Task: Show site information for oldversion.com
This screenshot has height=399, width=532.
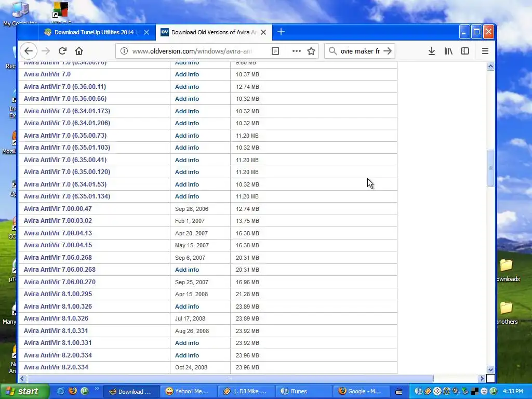Action: point(124,51)
